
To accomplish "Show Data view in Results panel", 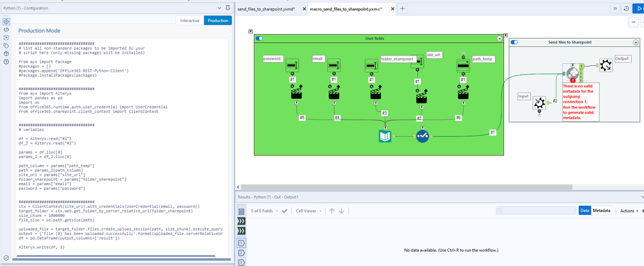I will coord(585,210).
